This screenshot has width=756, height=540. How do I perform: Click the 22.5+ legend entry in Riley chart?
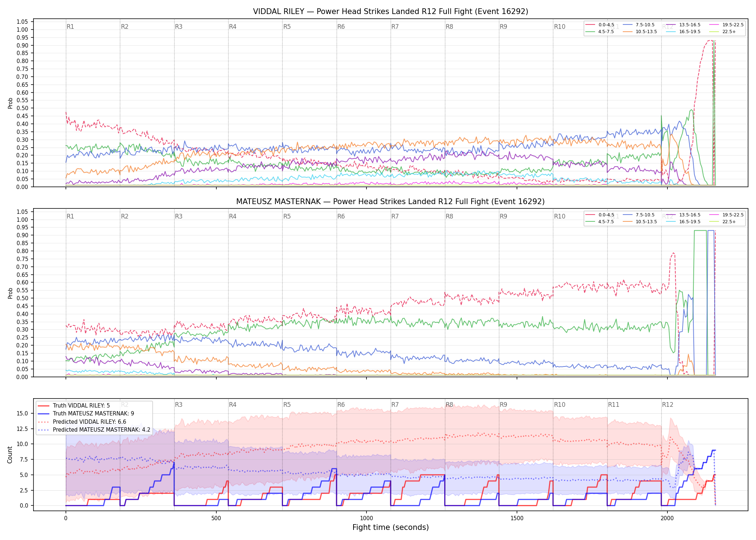point(723,32)
